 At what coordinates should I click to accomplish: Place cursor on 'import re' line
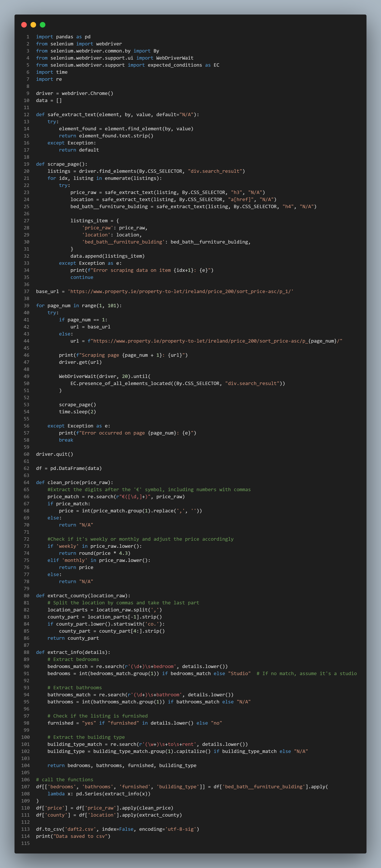[x=49, y=79]
